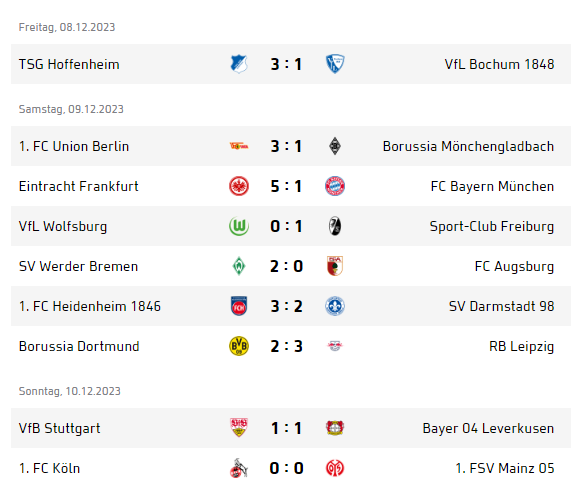
Task: Click the Sport-Club Freiburg team name
Action: (x=492, y=226)
